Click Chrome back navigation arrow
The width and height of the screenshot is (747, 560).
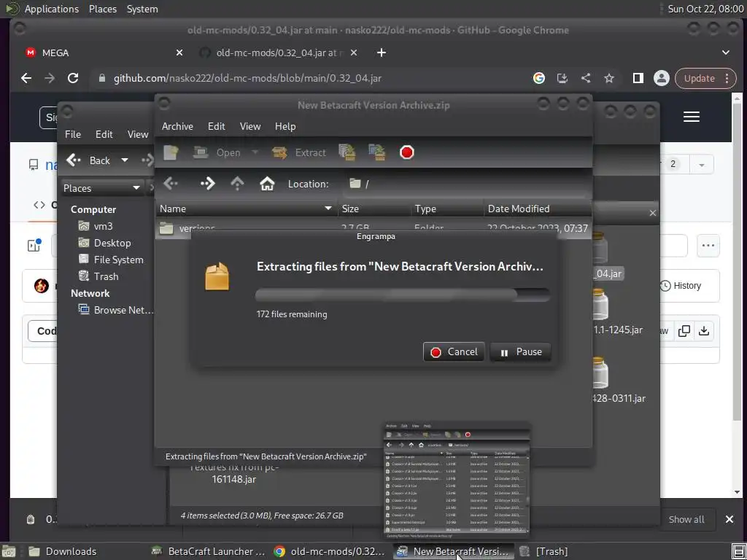(26, 78)
